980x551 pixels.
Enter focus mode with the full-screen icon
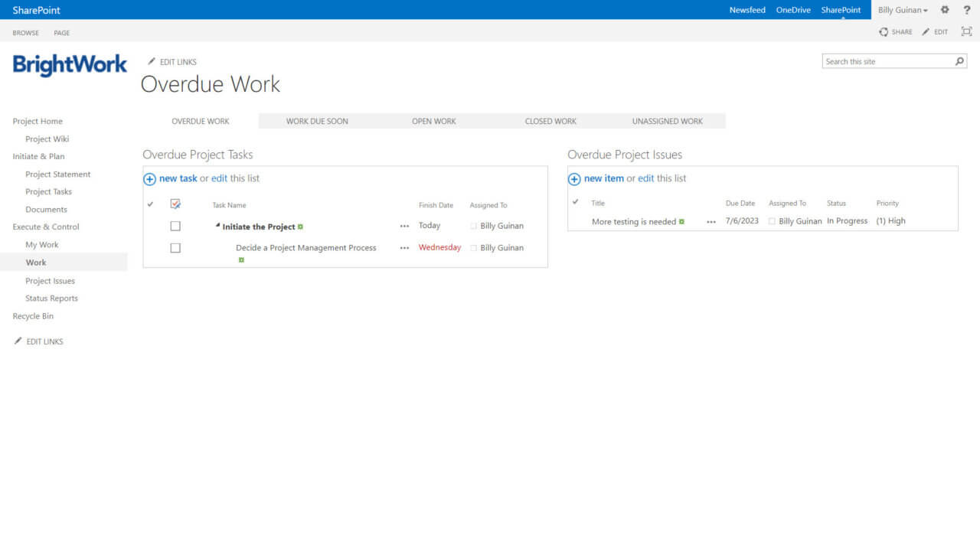[966, 32]
